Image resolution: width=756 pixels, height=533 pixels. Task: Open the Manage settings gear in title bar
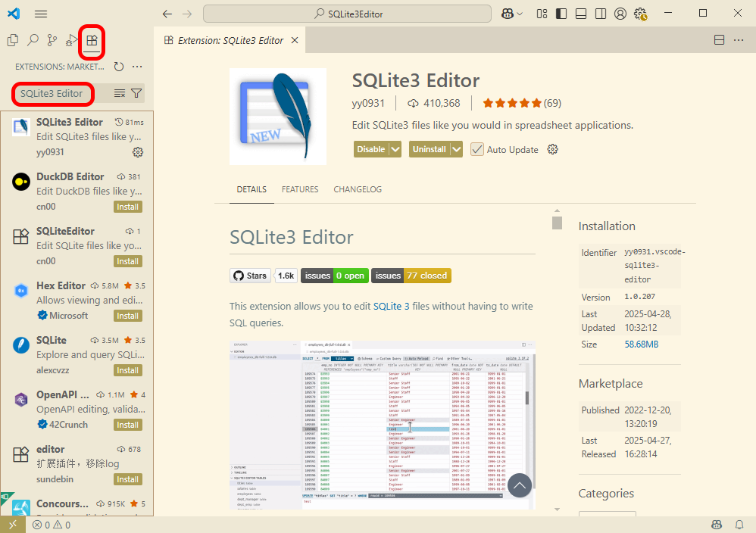coord(640,14)
